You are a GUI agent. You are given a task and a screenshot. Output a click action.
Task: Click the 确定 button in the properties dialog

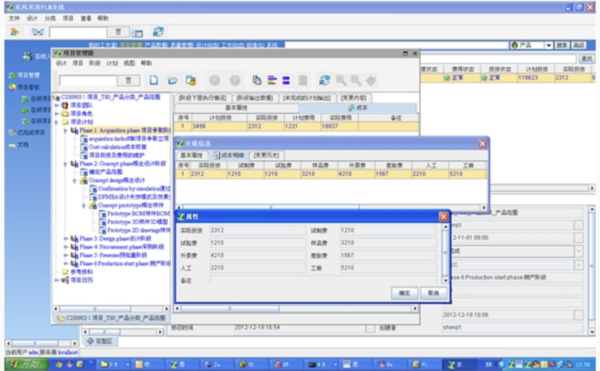tap(404, 293)
